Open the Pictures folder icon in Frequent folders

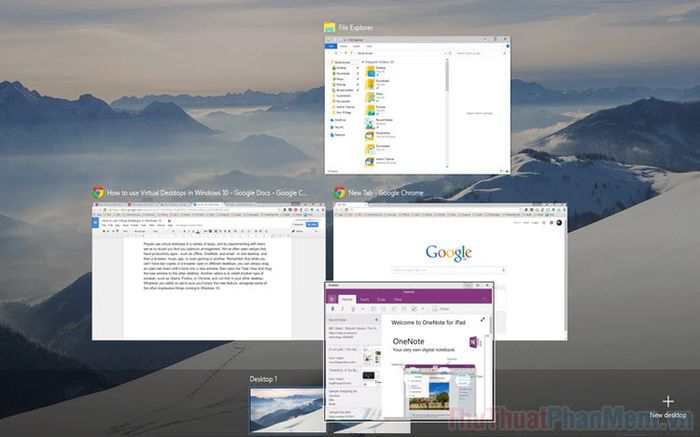tap(370, 110)
